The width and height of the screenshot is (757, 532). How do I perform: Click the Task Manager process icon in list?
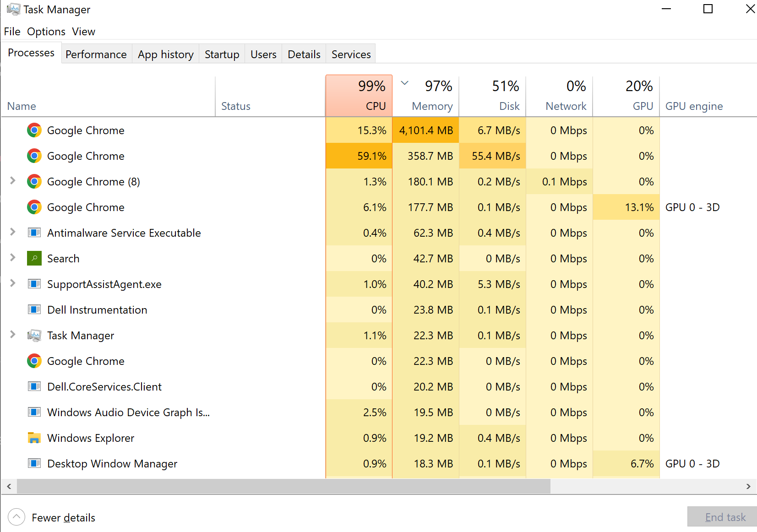(34, 335)
